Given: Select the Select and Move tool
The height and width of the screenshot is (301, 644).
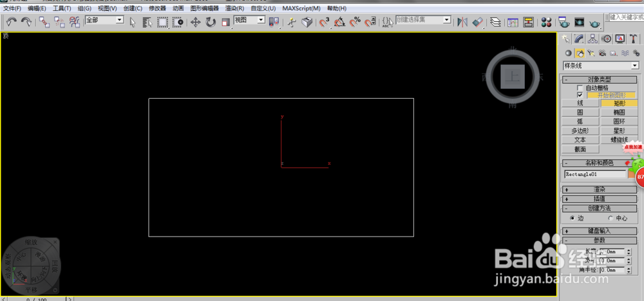Looking at the screenshot, I should point(196,22).
